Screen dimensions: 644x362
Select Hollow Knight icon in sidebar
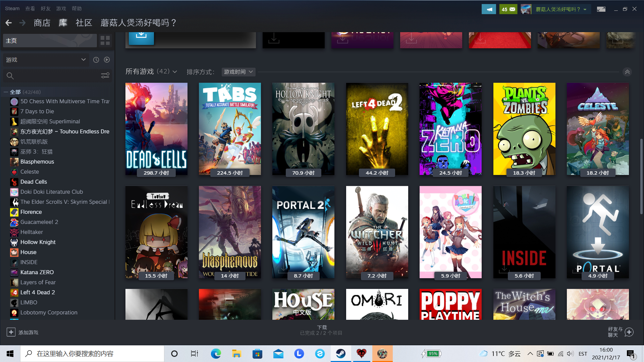[x=14, y=242]
